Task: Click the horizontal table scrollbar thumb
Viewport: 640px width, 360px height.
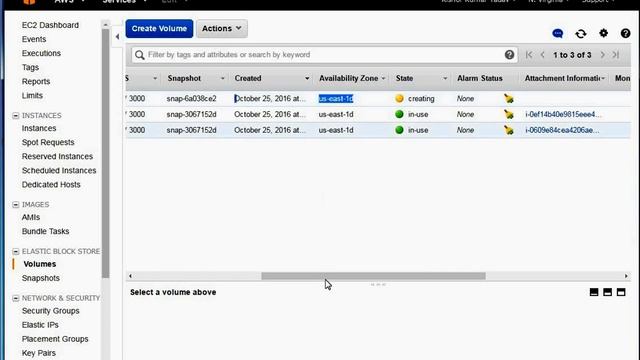Action: tap(373, 276)
